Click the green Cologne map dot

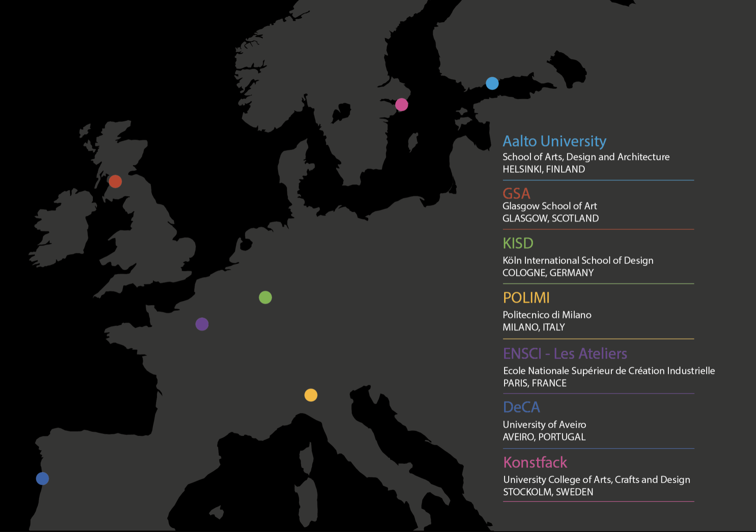265,297
